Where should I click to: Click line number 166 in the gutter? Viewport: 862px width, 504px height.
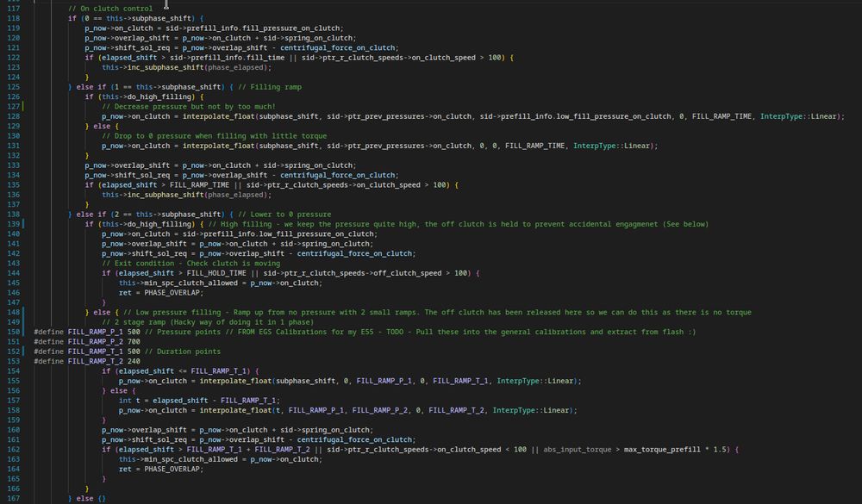[13, 489]
